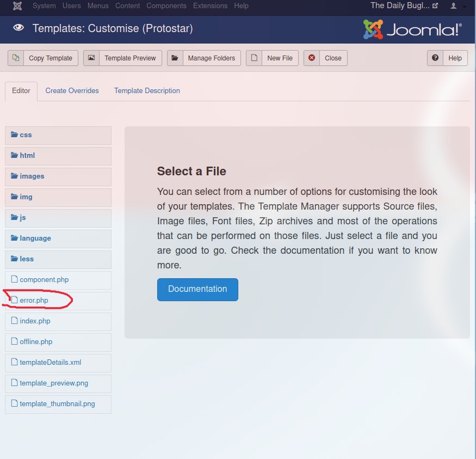Click the Template Preview image icon
Viewport: 476px width, 459px height.
click(x=91, y=58)
